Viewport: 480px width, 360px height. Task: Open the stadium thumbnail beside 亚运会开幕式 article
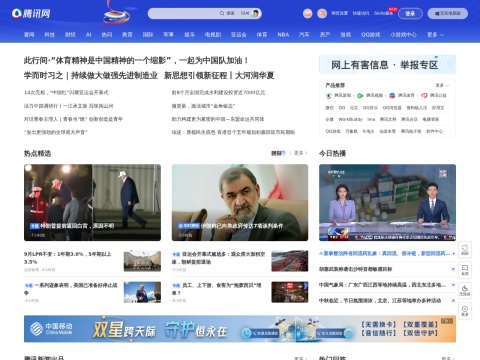[x=290, y=261]
